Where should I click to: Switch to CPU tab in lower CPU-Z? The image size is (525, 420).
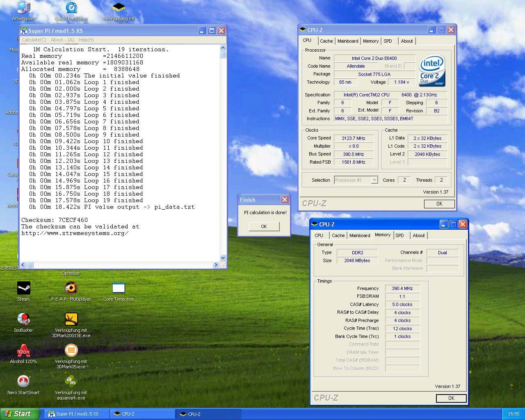(x=319, y=235)
